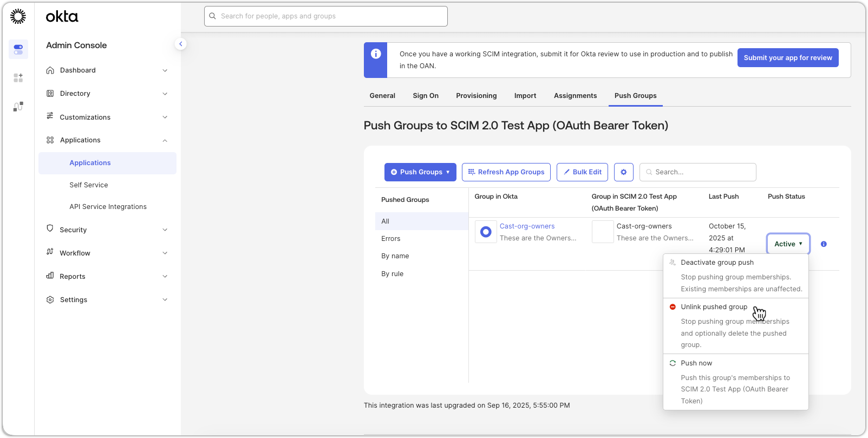Click the Refresh App Groups button
This screenshot has height=438, width=868.
click(506, 172)
